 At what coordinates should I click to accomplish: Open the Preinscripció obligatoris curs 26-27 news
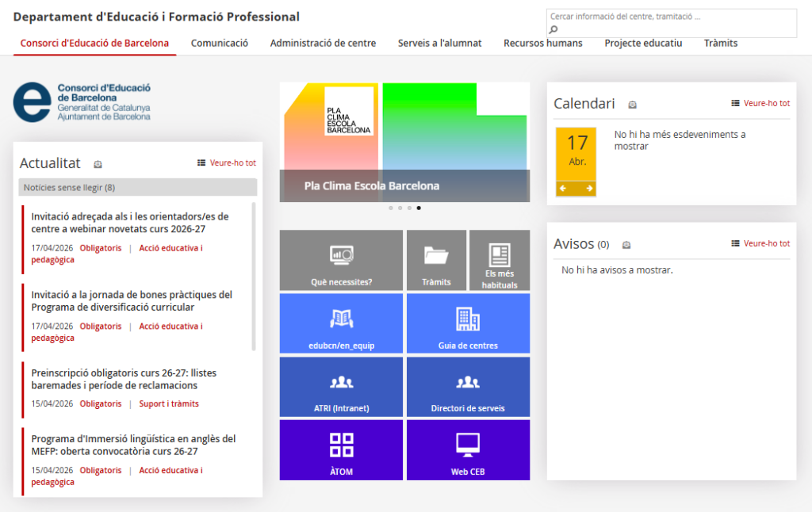coord(124,379)
